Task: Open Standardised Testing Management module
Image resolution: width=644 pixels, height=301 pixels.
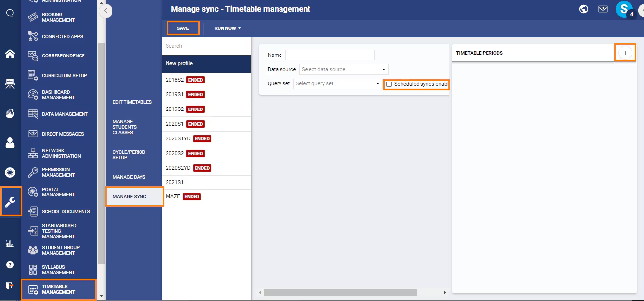Action: click(x=58, y=231)
